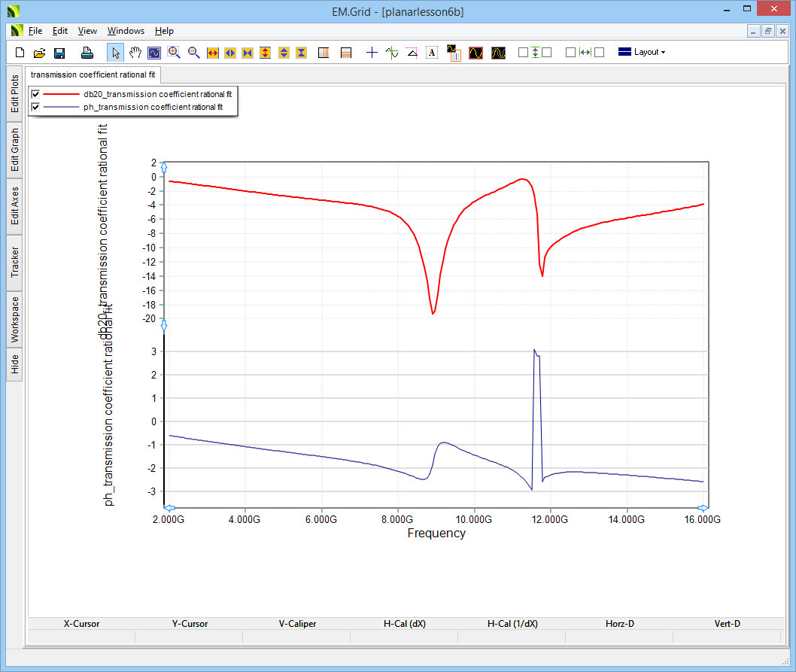Select the Pan hand tool

tap(135, 53)
